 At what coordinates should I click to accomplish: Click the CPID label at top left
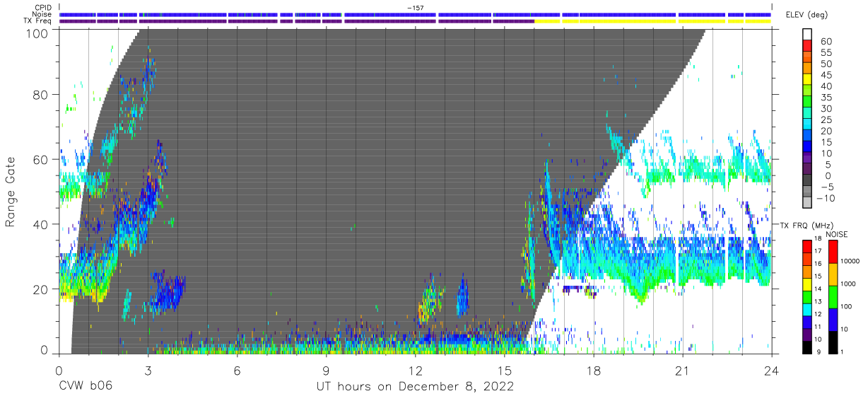pos(42,7)
